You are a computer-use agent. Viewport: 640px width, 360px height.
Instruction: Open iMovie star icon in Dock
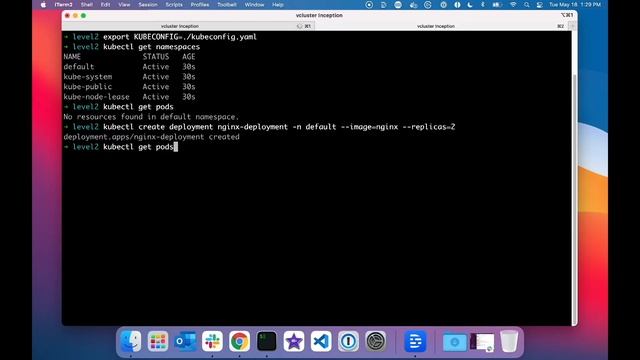click(294, 341)
